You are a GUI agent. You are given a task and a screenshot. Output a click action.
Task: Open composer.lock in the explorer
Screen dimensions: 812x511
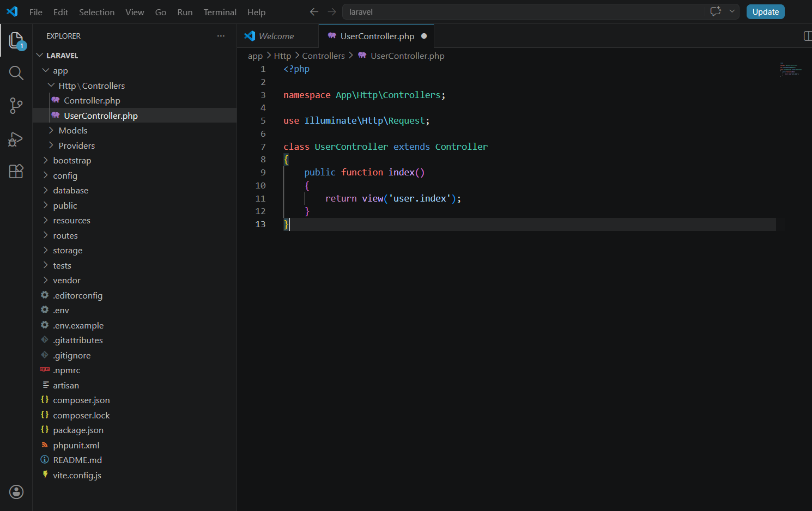[x=135, y=415]
